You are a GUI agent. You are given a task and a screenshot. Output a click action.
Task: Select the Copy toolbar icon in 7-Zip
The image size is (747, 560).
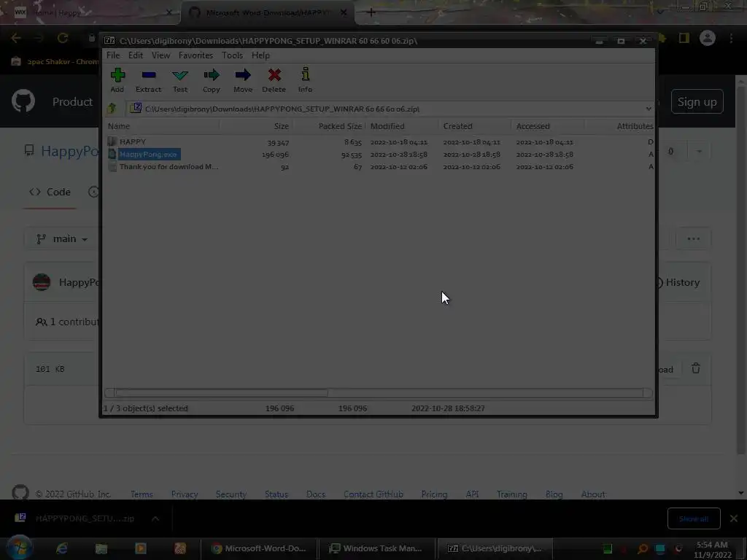click(x=211, y=80)
